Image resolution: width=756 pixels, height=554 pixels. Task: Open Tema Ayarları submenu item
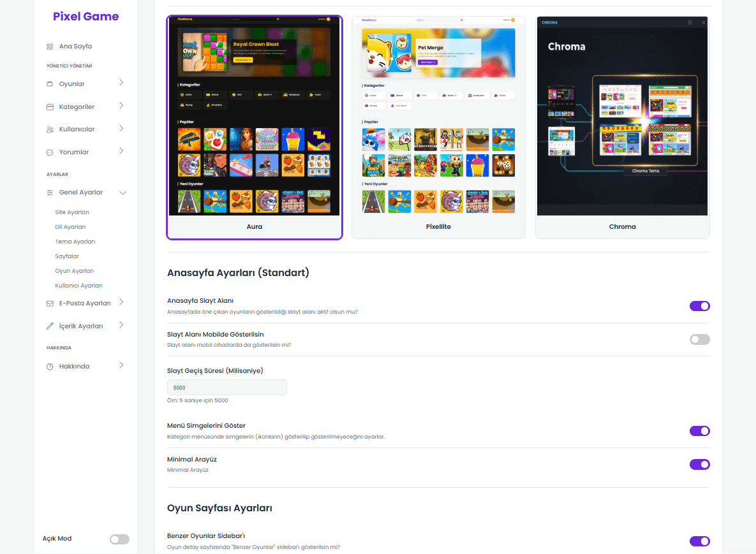point(75,242)
